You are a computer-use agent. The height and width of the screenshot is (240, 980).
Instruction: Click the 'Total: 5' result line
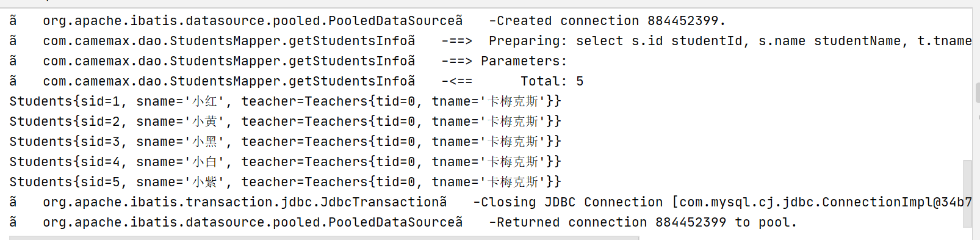click(552, 81)
